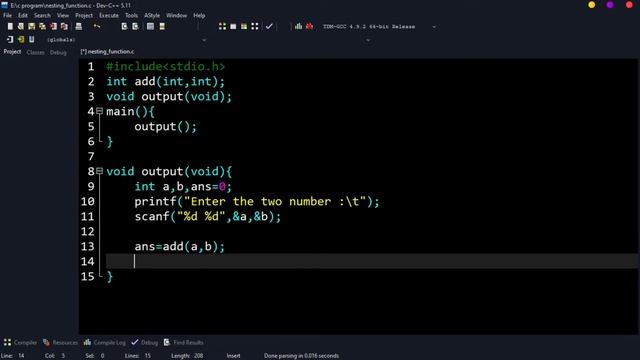Open the Window menu
The height and width of the screenshot is (360, 640).
(x=176, y=16)
